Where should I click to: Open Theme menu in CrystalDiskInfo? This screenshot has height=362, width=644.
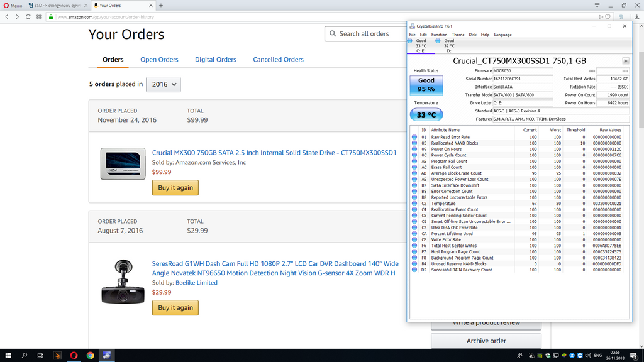[458, 35]
